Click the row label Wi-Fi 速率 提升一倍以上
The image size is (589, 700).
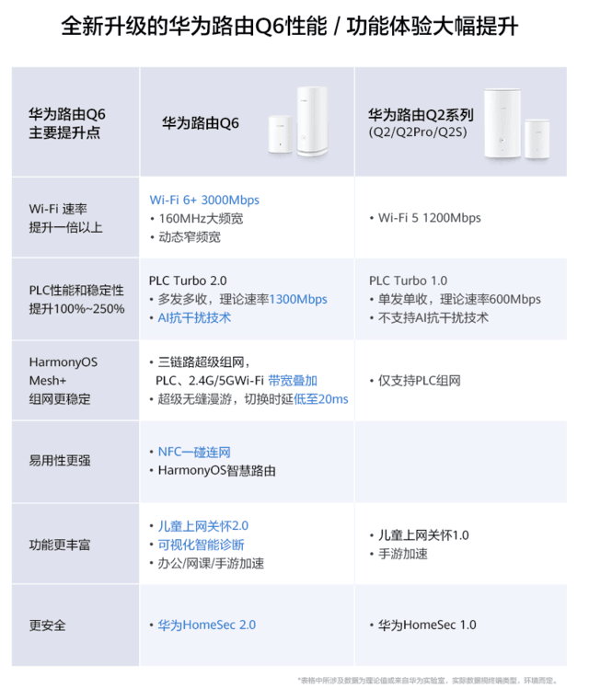pyautogui.click(x=65, y=218)
